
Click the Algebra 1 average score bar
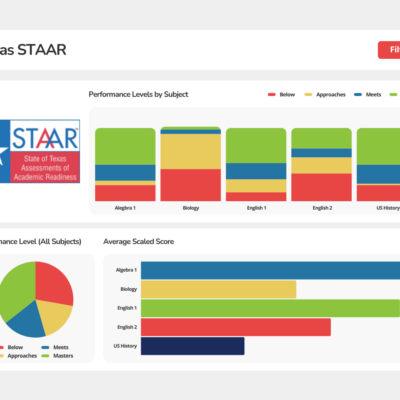click(x=270, y=270)
